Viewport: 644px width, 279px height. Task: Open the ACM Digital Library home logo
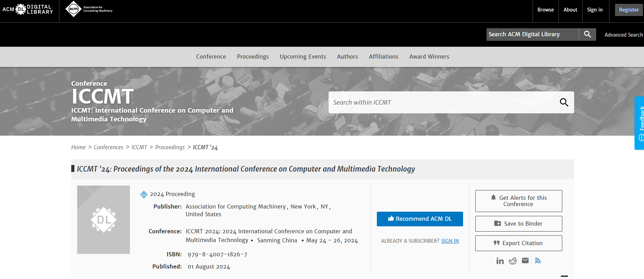(x=28, y=9)
